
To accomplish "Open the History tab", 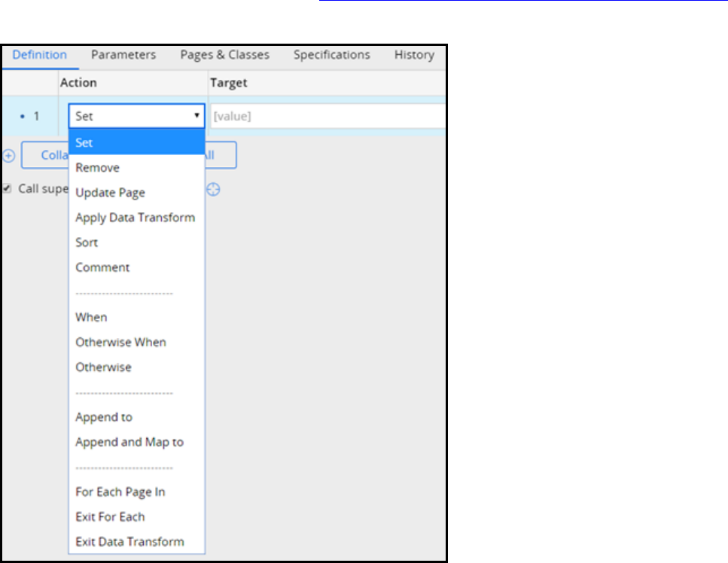I will [414, 55].
